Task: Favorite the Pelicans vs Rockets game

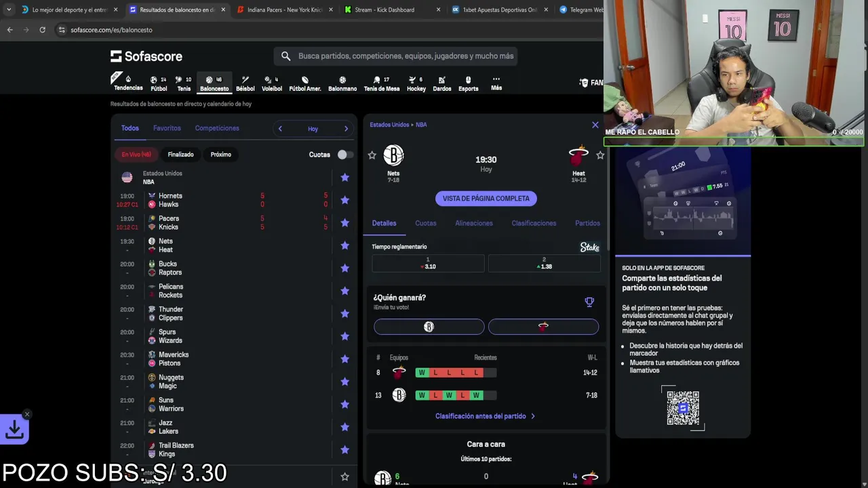Action: [344, 291]
